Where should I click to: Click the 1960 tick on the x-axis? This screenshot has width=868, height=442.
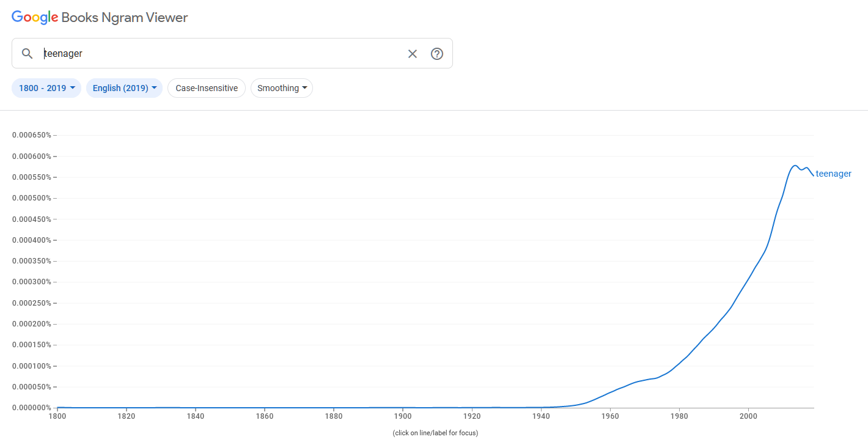pyautogui.click(x=610, y=416)
